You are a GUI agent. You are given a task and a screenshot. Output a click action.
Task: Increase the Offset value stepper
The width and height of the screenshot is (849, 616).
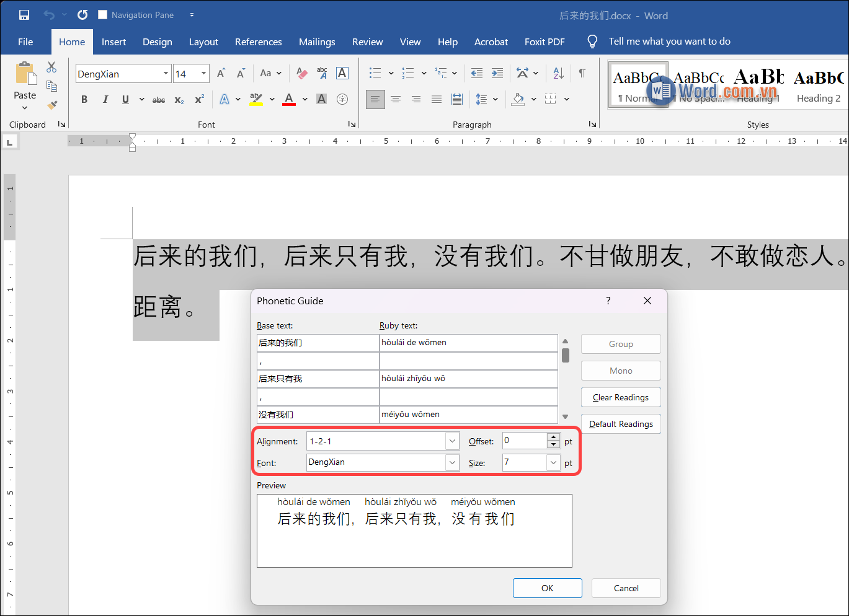click(x=554, y=438)
